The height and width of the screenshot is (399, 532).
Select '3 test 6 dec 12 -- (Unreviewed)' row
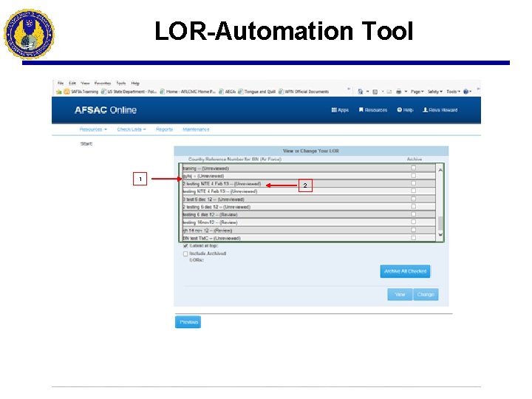click(x=309, y=199)
